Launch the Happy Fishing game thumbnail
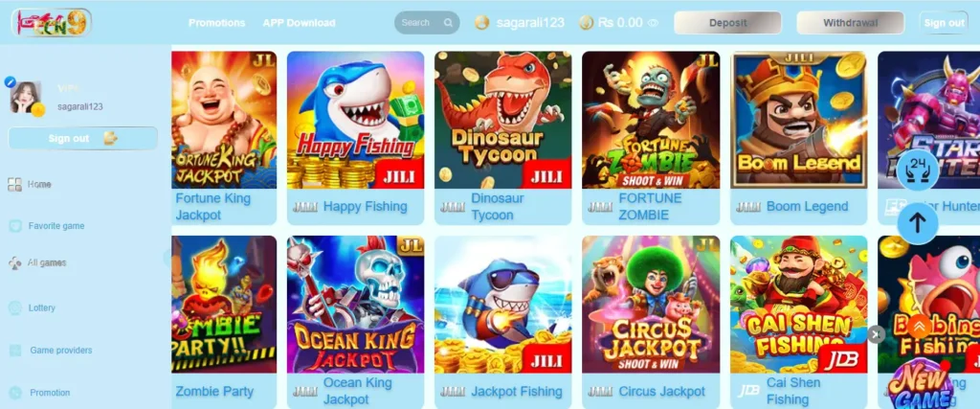The width and height of the screenshot is (980, 409). click(356, 120)
